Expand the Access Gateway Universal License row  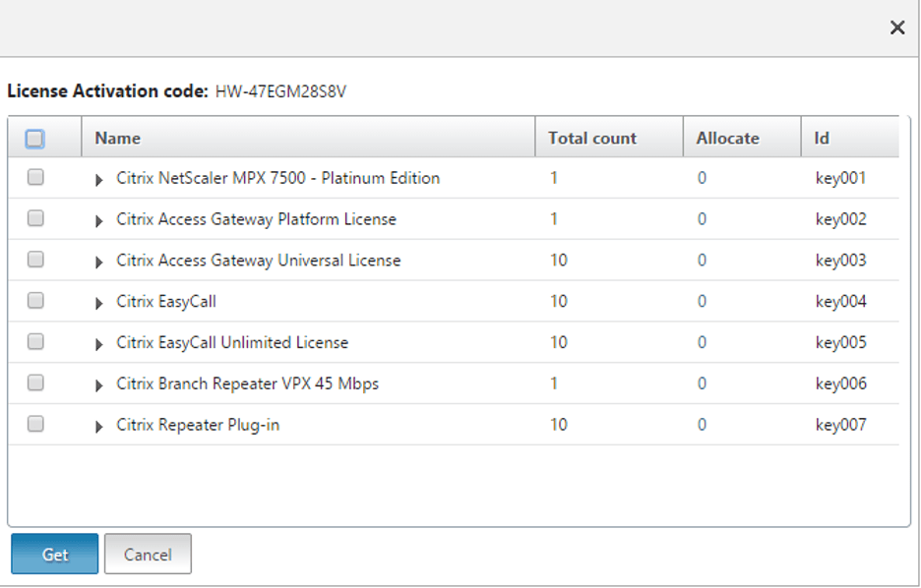click(x=98, y=260)
